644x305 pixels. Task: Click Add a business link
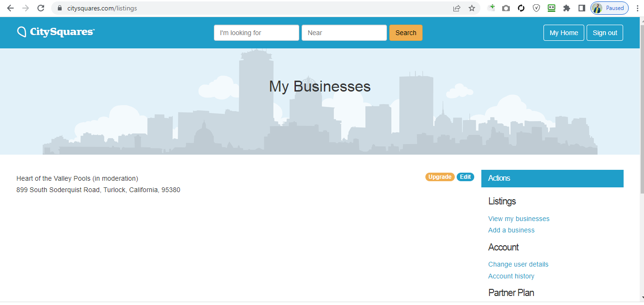(x=511, y=230)
